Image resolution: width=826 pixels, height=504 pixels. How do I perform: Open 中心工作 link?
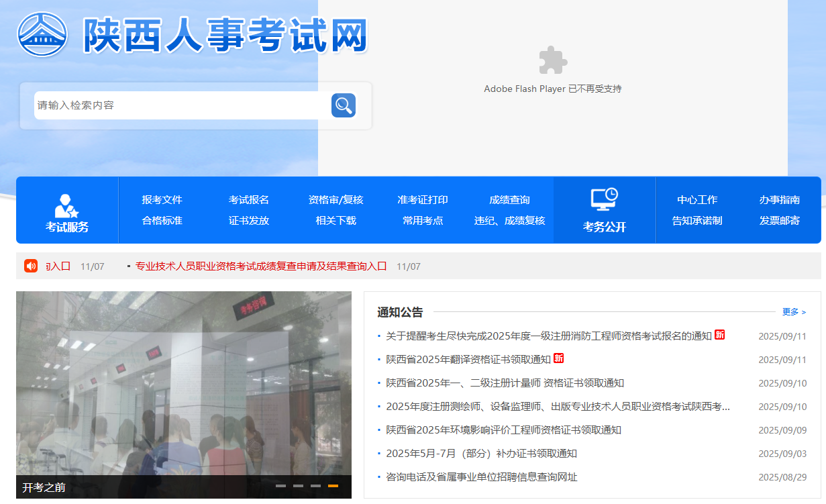tap(697, 200)
